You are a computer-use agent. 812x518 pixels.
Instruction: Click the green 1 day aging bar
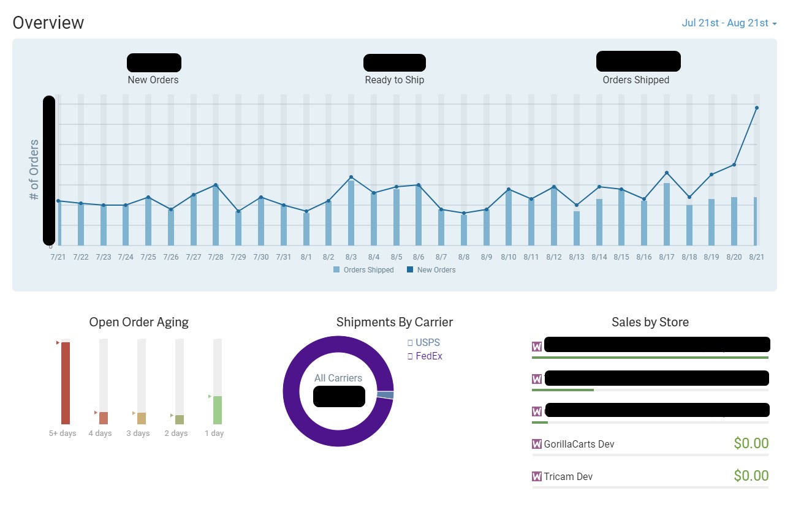tap(218, 410)
